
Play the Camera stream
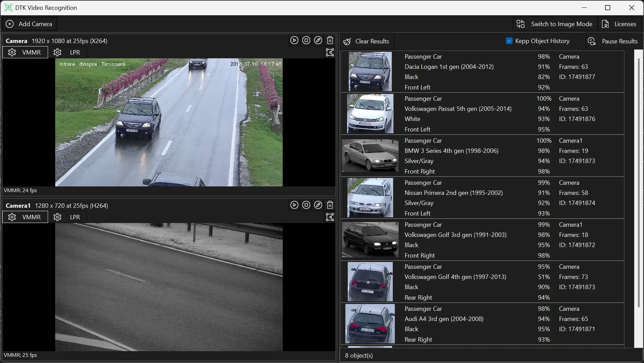[294, 40]
